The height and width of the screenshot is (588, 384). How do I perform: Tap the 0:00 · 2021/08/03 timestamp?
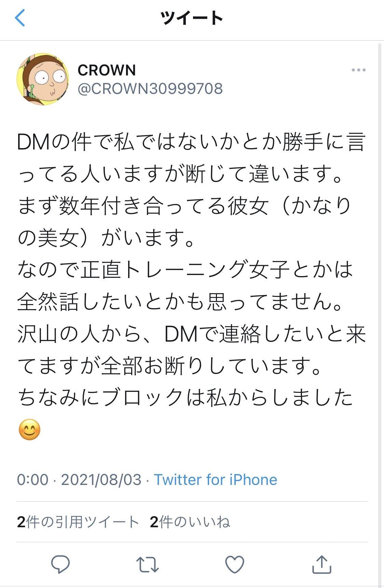click(x=79, y=479)
